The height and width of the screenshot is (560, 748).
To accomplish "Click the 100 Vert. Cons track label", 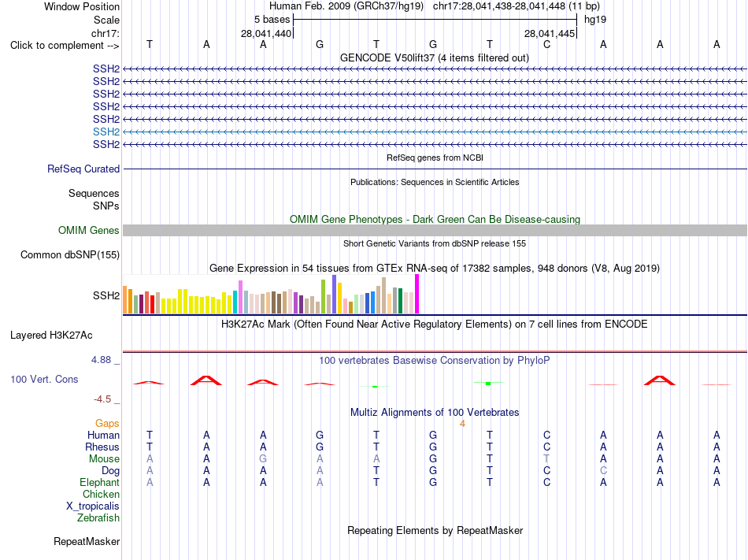I will pyautogui.click(x=44, y=379).
